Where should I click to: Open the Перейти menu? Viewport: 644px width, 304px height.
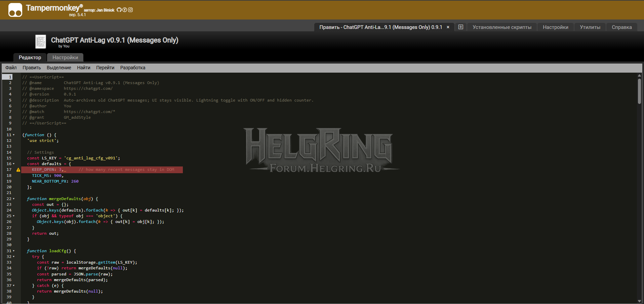click(105, 68)
